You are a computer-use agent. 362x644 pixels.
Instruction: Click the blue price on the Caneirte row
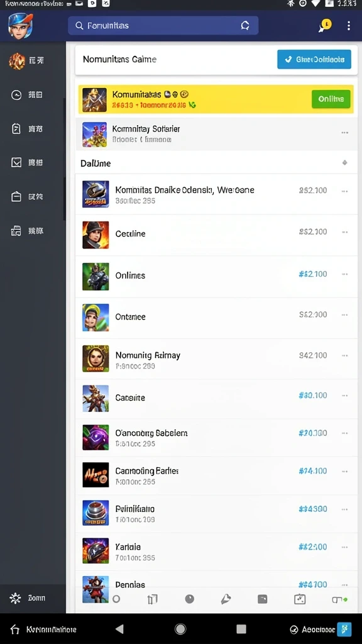tap(313, 396)
